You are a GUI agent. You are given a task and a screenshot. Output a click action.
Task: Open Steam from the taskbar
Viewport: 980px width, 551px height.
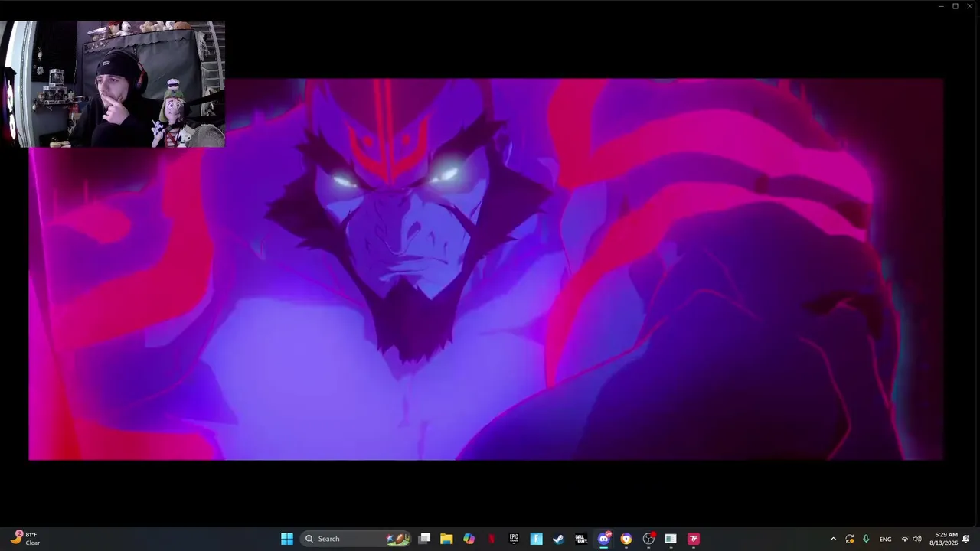click(x=558, y=539)
